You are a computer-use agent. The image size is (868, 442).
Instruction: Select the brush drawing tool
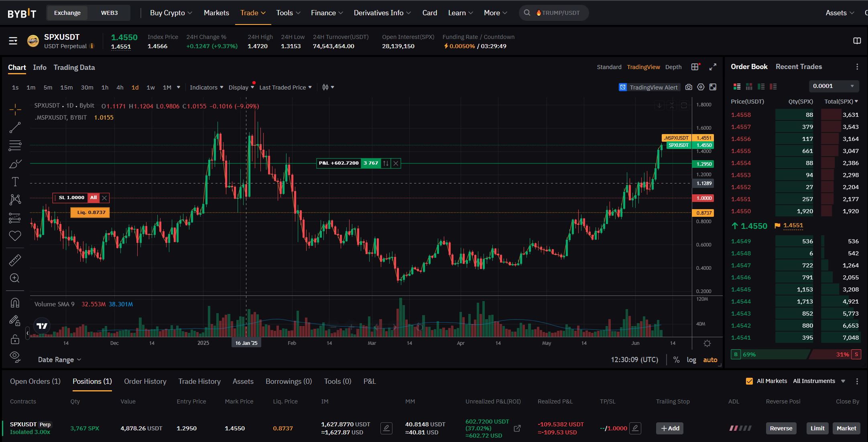pyautogui.click(x=15, y=164)
